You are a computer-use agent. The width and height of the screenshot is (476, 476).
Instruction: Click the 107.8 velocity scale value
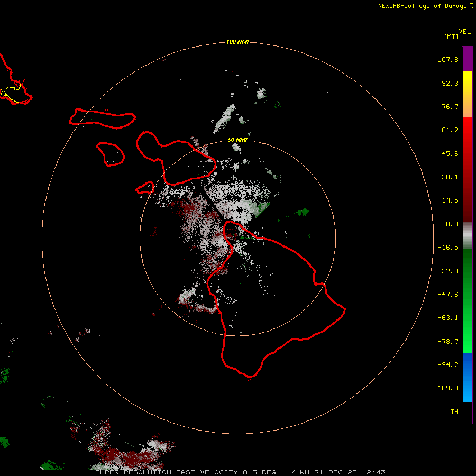[448, 59]
